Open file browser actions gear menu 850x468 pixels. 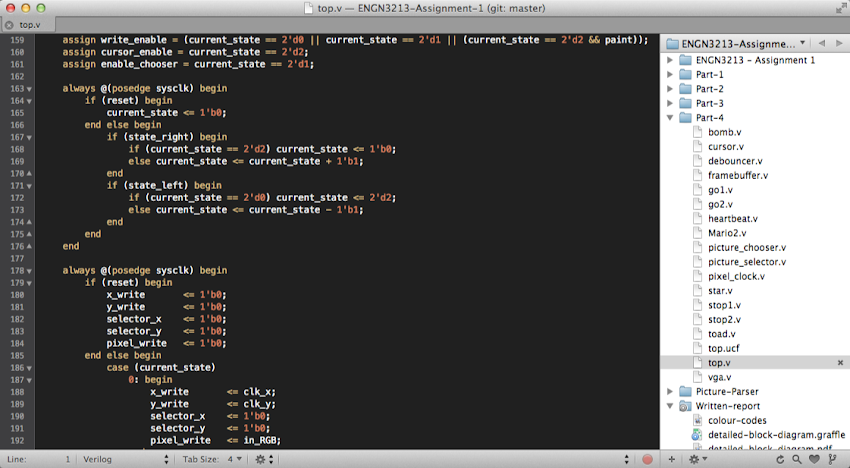click(697, 459)
